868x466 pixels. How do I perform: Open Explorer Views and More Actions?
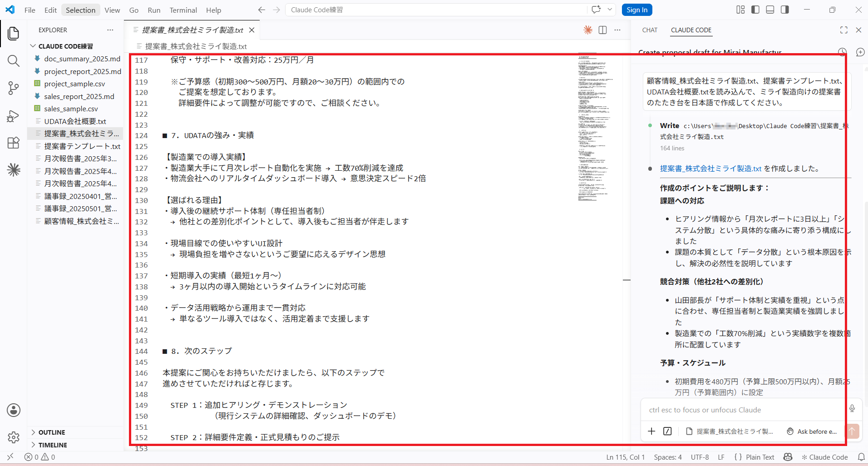click(x=110, y=30)
